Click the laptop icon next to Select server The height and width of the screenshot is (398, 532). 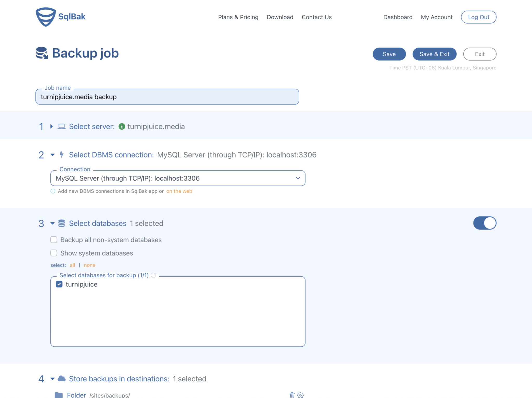(62, 126)
